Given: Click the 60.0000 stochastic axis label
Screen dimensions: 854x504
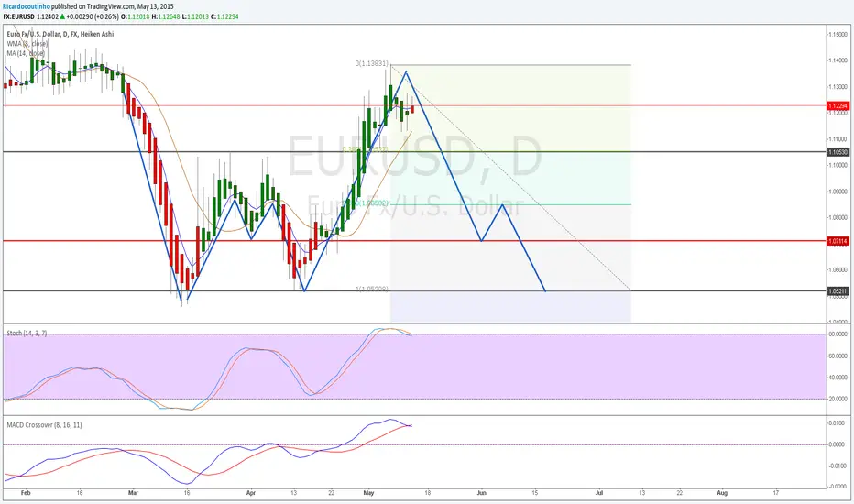Looking at the screenshot, I should click(x=838, y=356).
